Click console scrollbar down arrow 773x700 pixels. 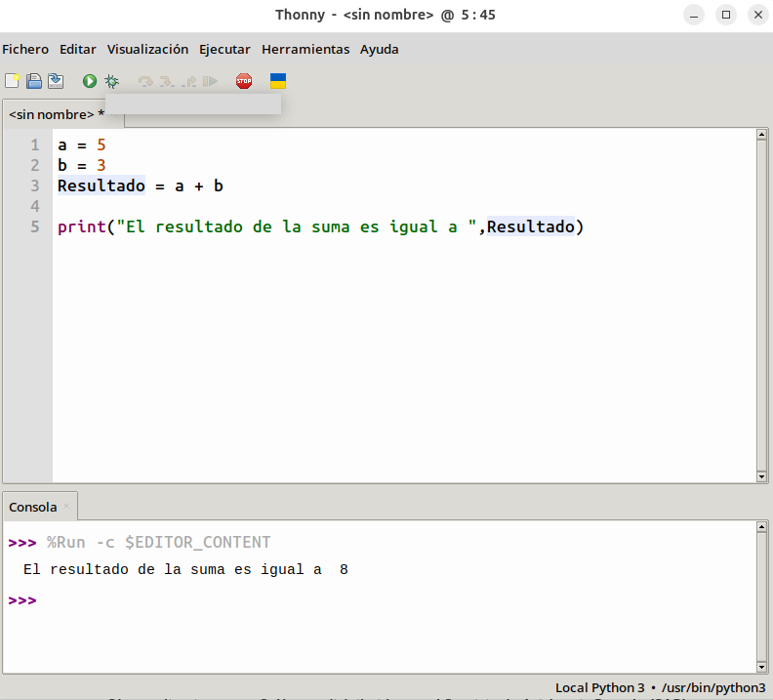coord(761,668)
